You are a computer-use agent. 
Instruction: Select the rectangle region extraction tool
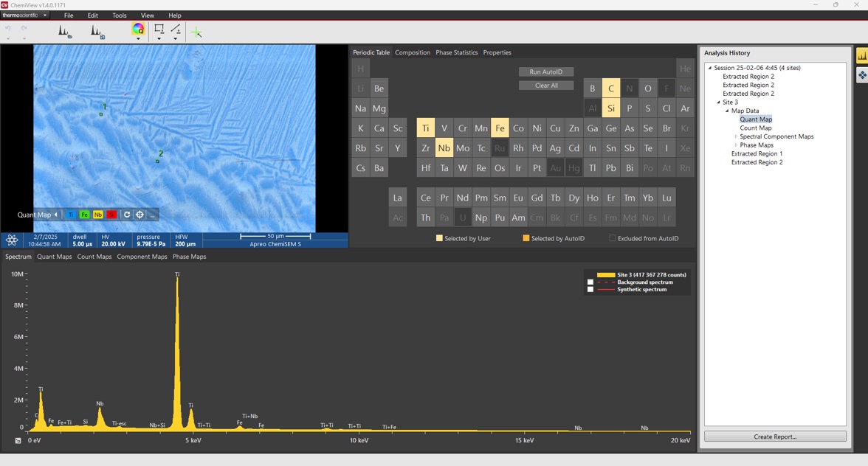[159, 29]
